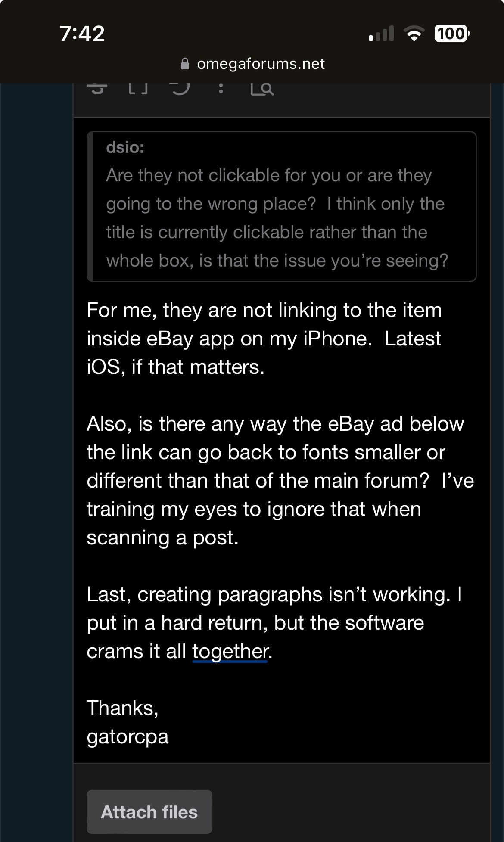Tap the padlock icon beside the URL
This screenshot has width=504, height=842.
(x=185, y=64)
